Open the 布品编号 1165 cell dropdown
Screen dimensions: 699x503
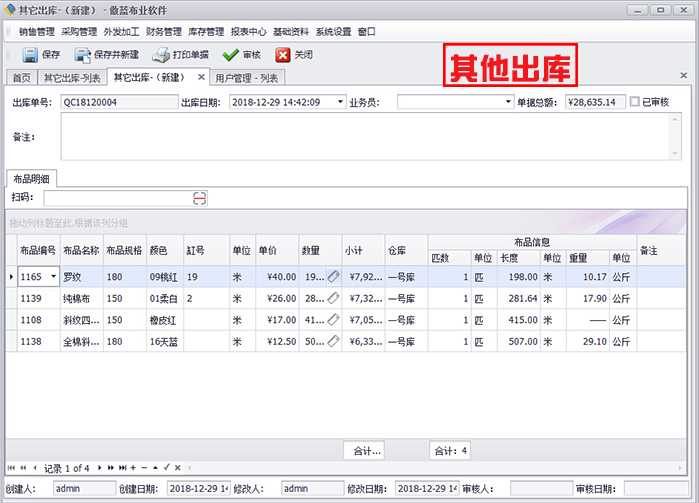pyautogui.click(x=53, y=277)
